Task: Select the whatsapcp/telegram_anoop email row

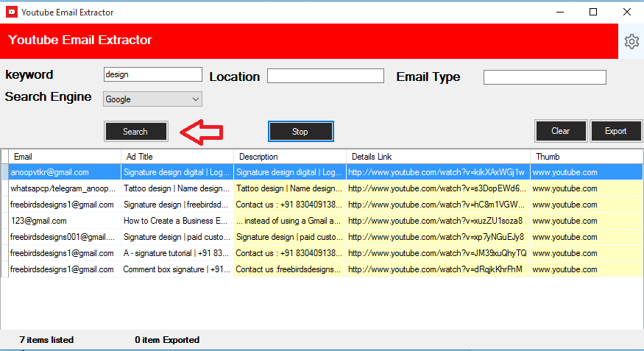Action: [65, 188]
